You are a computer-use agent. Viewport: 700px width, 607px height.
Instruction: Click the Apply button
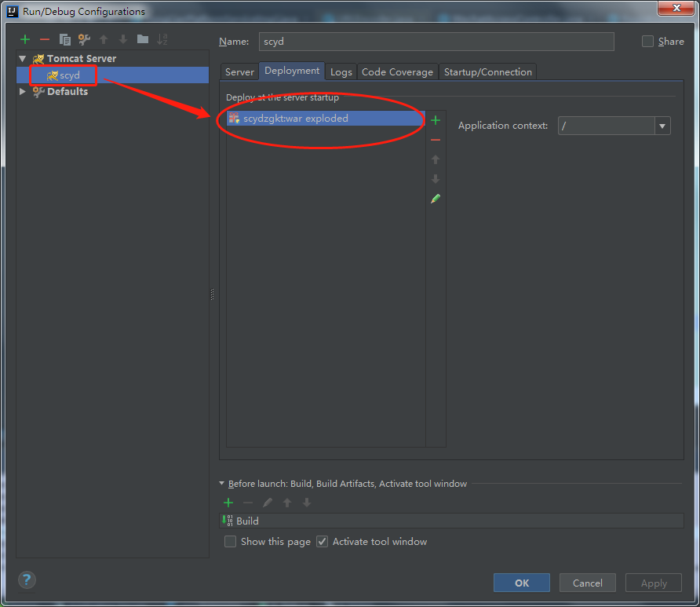(x=653, y=583)
